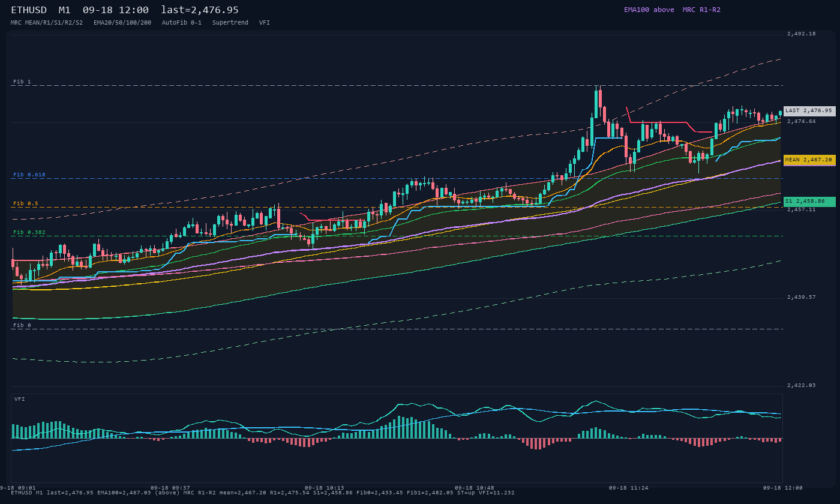Select the Fib 0.382 level label
The width and height of the screenshot is (840, 504).
point(29,232)
